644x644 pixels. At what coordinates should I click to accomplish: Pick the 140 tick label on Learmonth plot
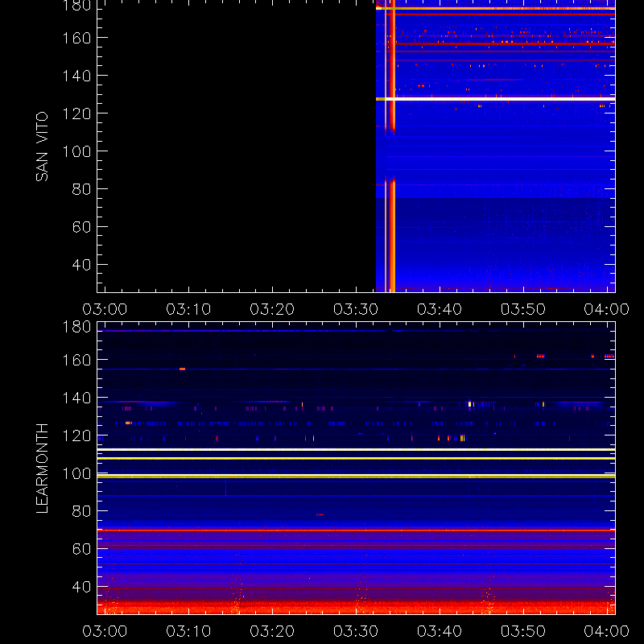coord(76,398)
